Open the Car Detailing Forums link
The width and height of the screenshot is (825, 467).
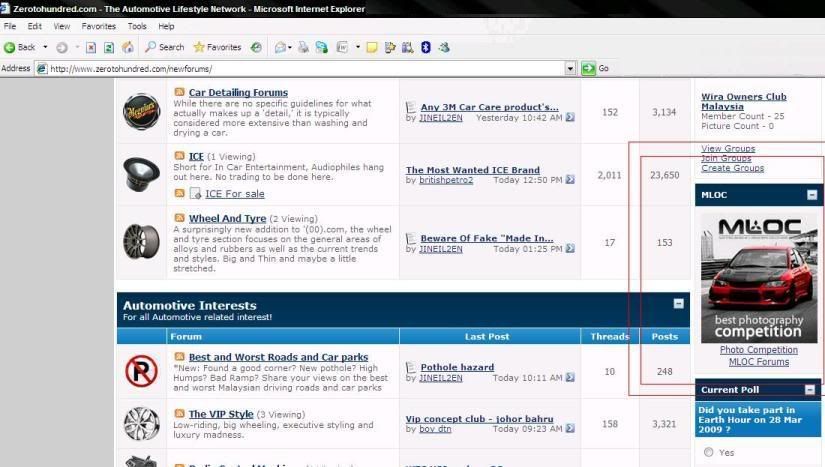coord(238,93)
